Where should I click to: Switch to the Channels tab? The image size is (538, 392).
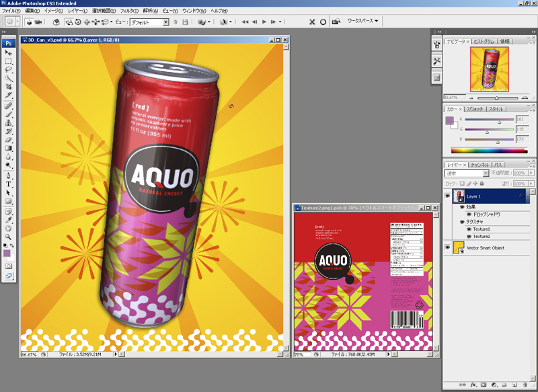point(479,164)
